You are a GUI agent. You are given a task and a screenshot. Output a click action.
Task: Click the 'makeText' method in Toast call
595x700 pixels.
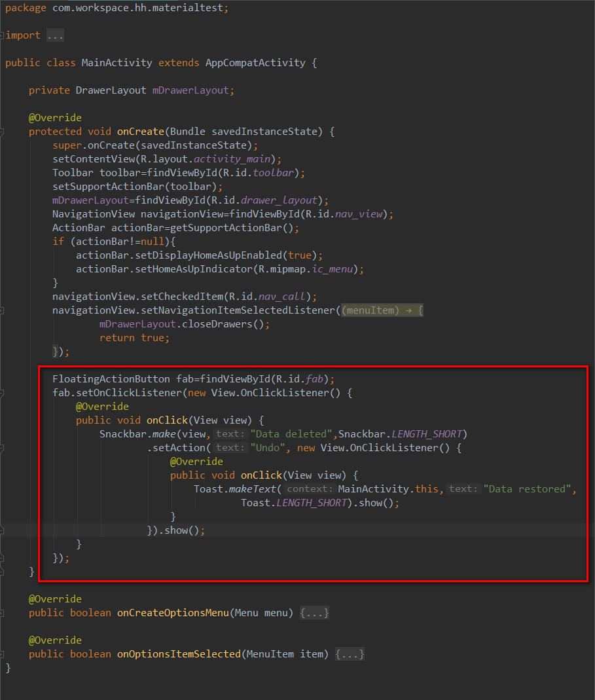pos(253,489)
